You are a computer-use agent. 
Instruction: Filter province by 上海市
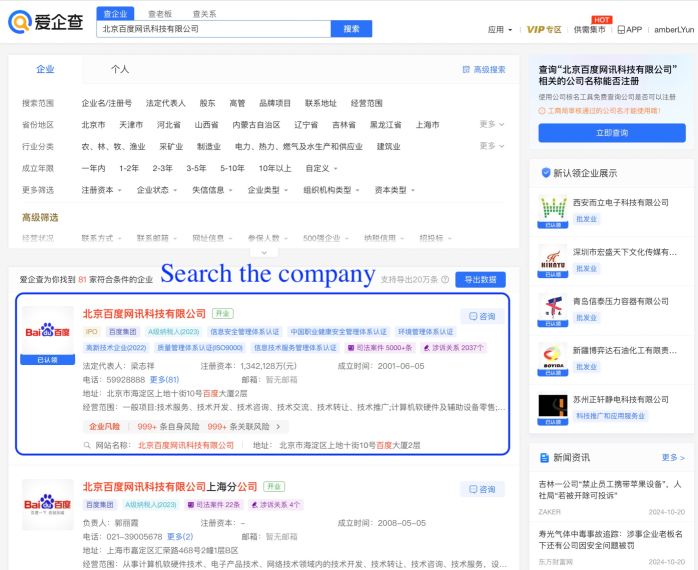click(x=427, y=125)
